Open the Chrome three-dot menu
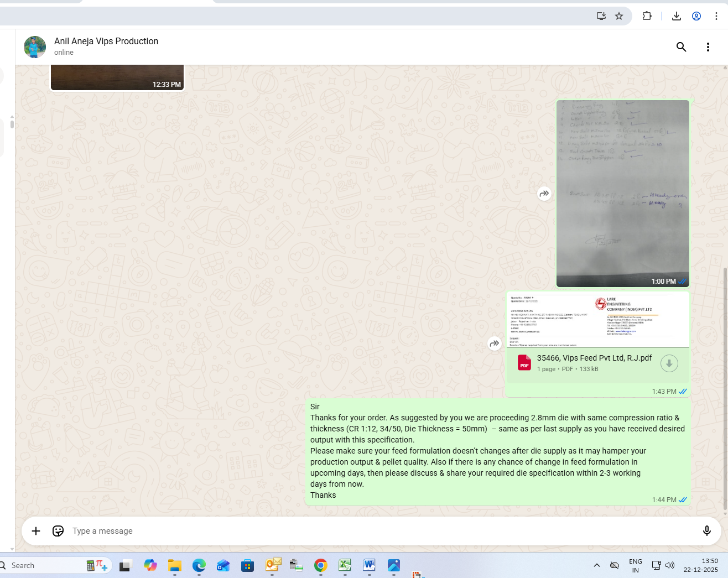The height and width of the screenshot is (578, 728). click(716, 16)
